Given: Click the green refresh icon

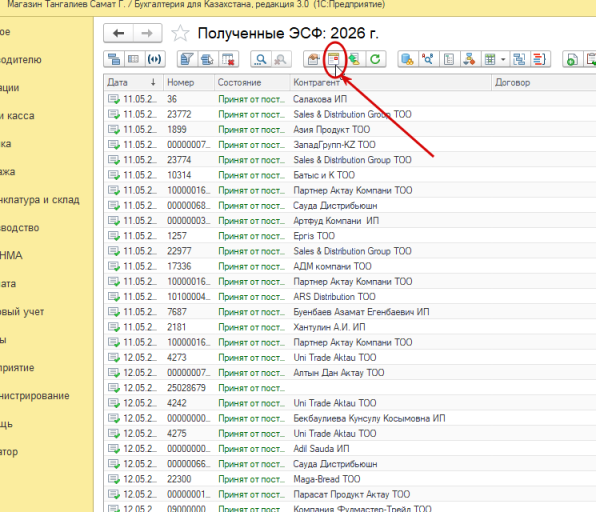Looking at the screenshot, I should (x=375, y=59).
